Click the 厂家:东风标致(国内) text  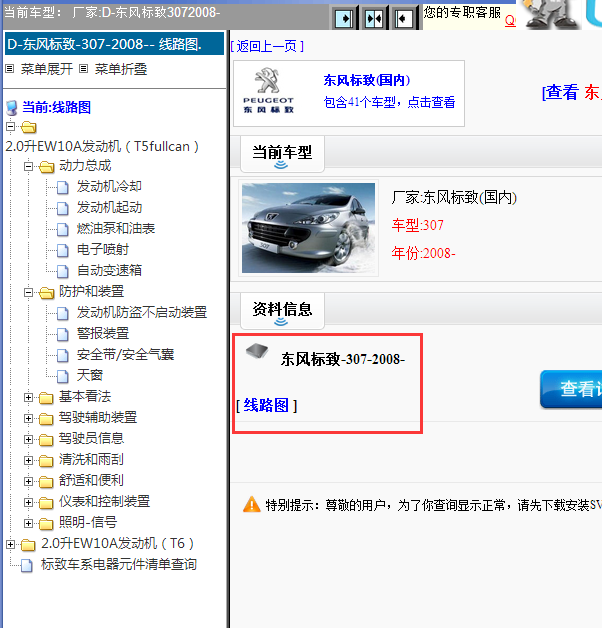[454, 197]
